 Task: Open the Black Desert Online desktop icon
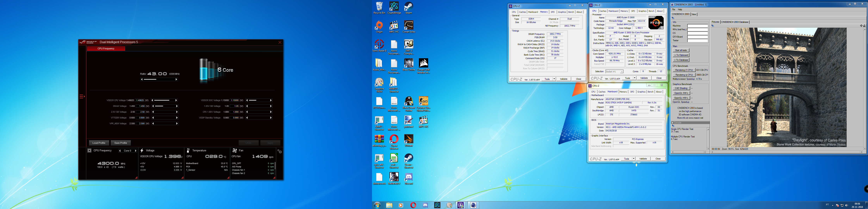click(409, 104)
